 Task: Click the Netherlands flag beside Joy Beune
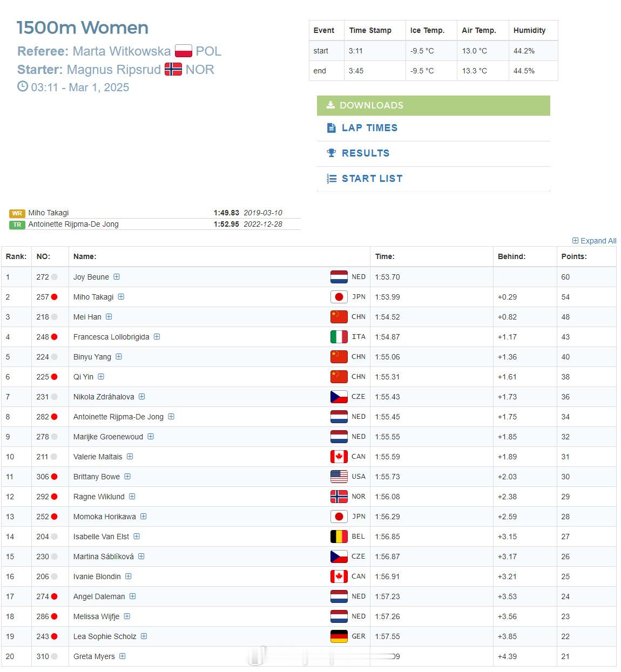tap(339, 277)
